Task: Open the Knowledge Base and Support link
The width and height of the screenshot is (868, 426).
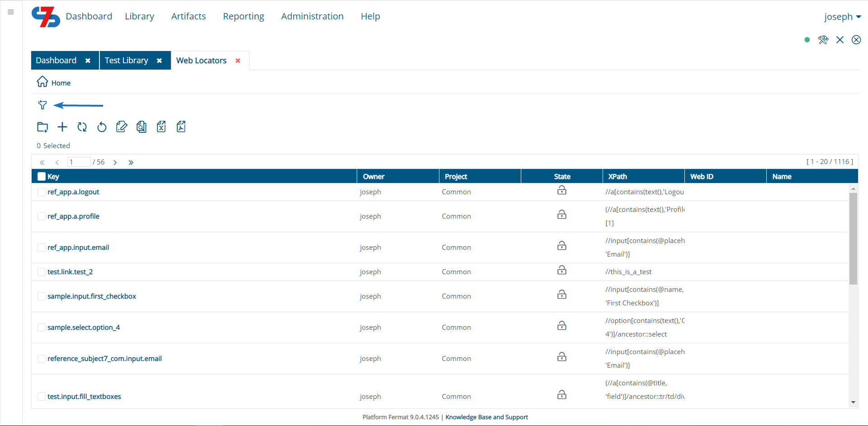Action: point(486,417)
